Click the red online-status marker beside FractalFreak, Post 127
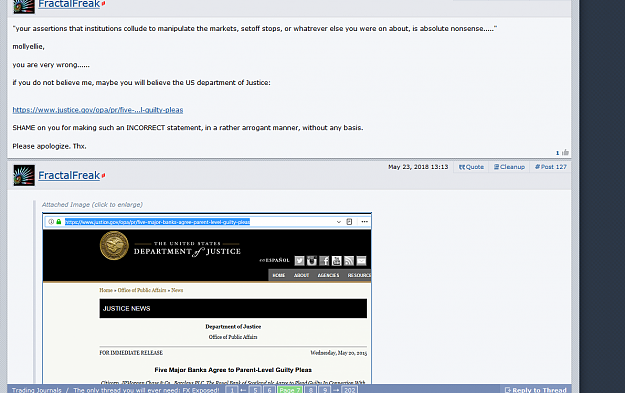This screenshot has height=393, width=625. coord(103,175)
